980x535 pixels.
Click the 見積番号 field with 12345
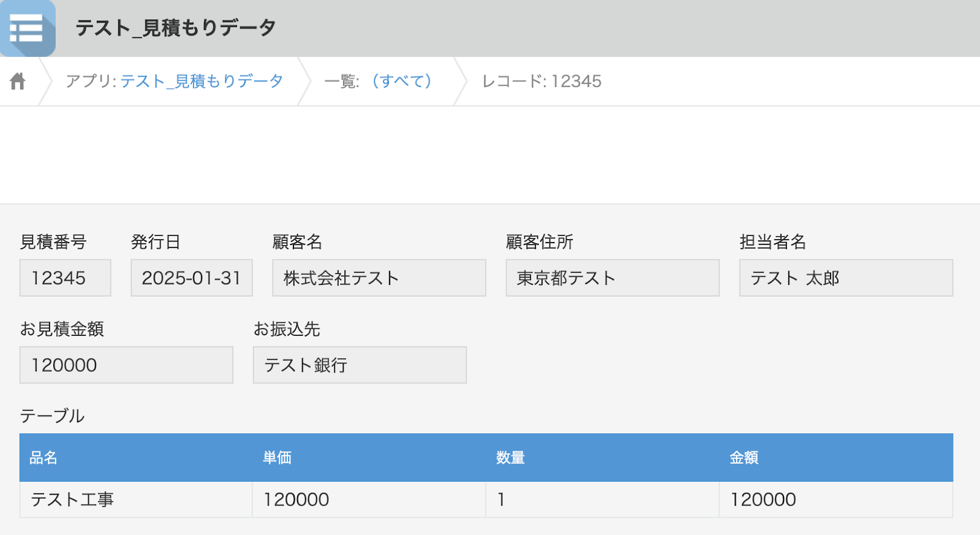[x=65, y=278]
